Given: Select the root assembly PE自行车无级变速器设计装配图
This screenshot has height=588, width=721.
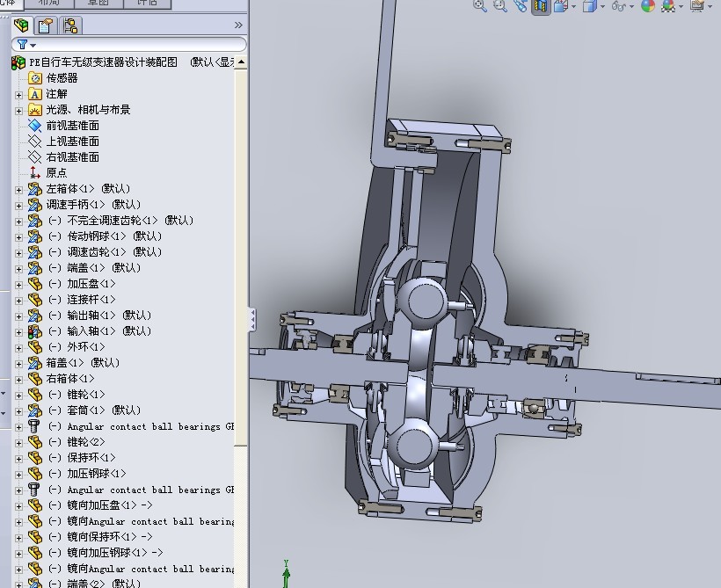Looking at the screenshot, I should [104, 62].
